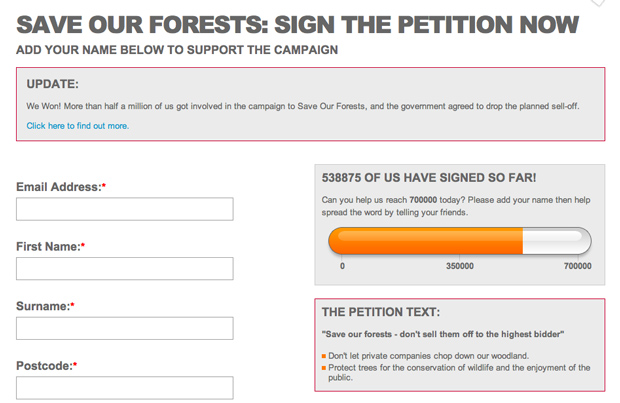Screen dimensions: 620x403
Task: Click the Postcode field label
Action: click(44, 366)
